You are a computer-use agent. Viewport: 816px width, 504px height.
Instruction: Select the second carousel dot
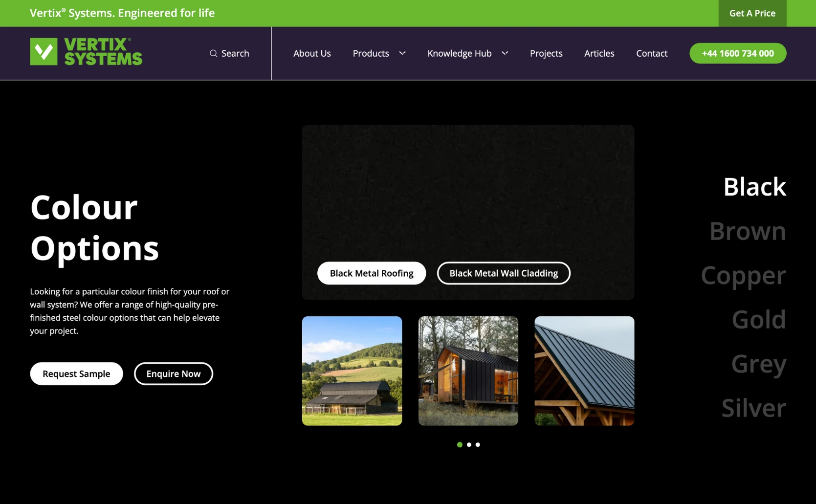click(x=469, y=444)
